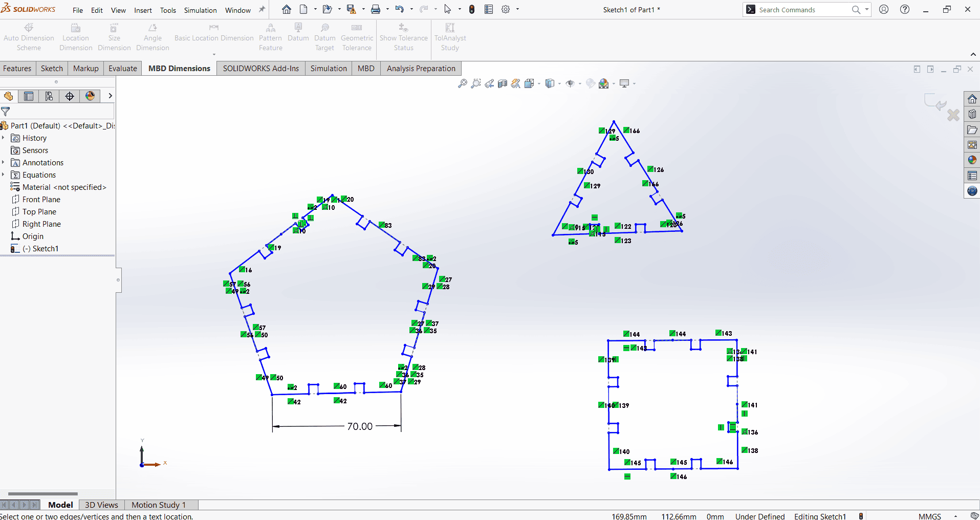Open File Properties list icon
Image resolution: width=980 pixels, height=520 pixels.
(489, 9)
